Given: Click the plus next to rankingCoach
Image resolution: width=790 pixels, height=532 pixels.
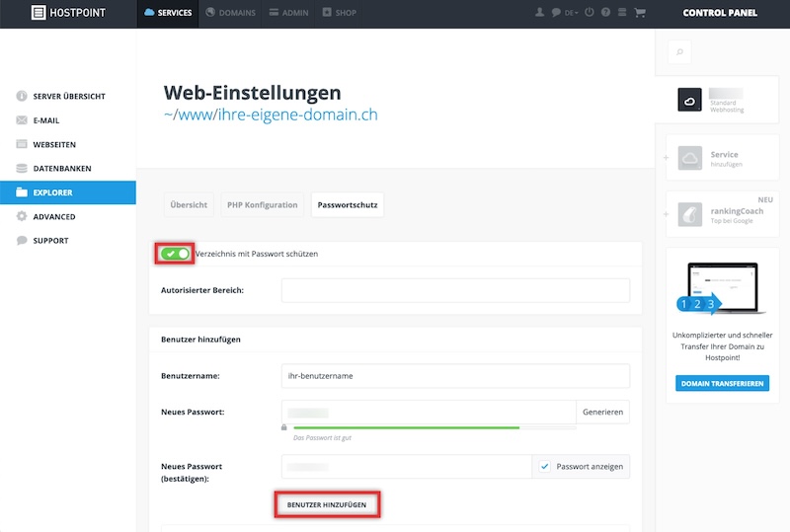Looking at the screenshot, I should click(666, 214).
